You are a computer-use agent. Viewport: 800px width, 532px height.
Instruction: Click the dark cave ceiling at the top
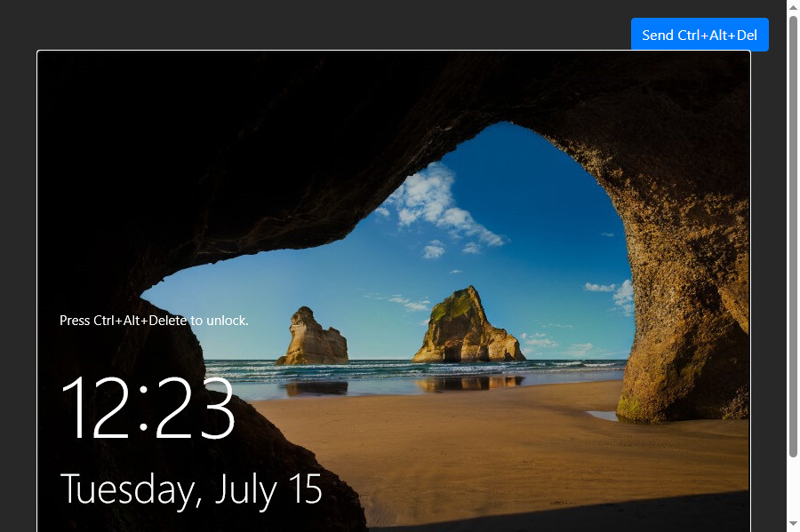267,98
